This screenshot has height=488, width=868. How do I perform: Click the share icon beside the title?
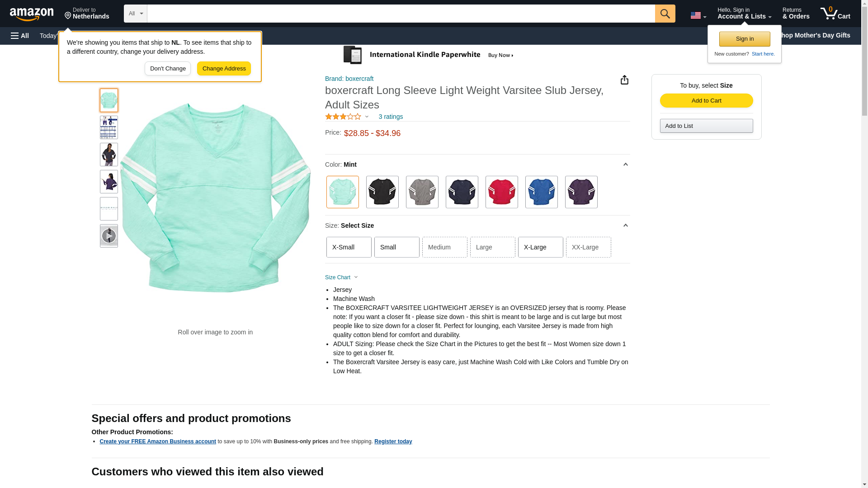[x=624, y=80]
